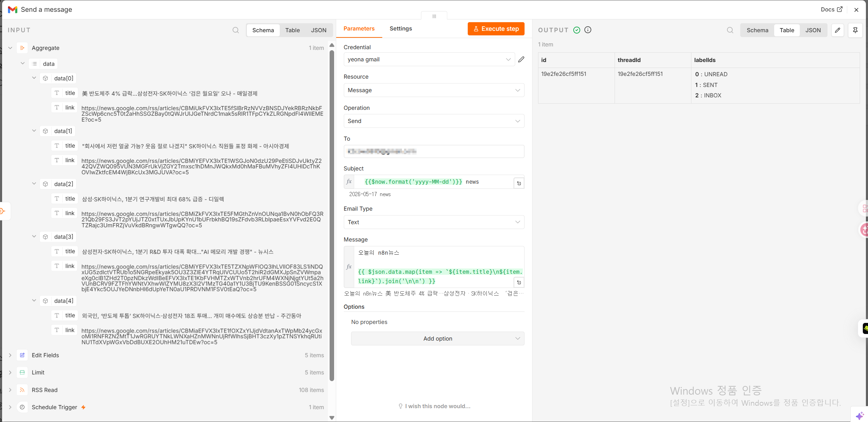
Task: Expand the Limit node
Action: [10, 372]
